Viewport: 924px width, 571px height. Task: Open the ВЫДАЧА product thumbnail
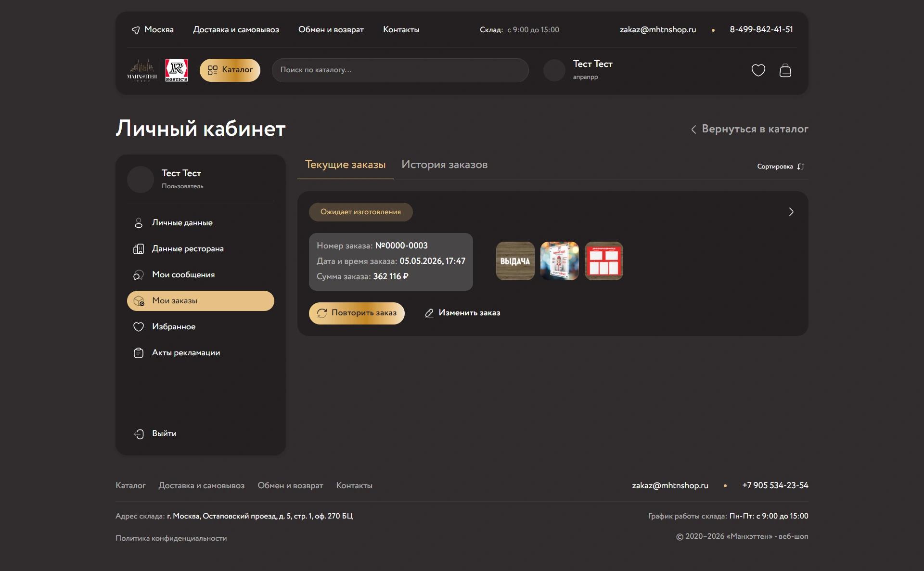515,261
